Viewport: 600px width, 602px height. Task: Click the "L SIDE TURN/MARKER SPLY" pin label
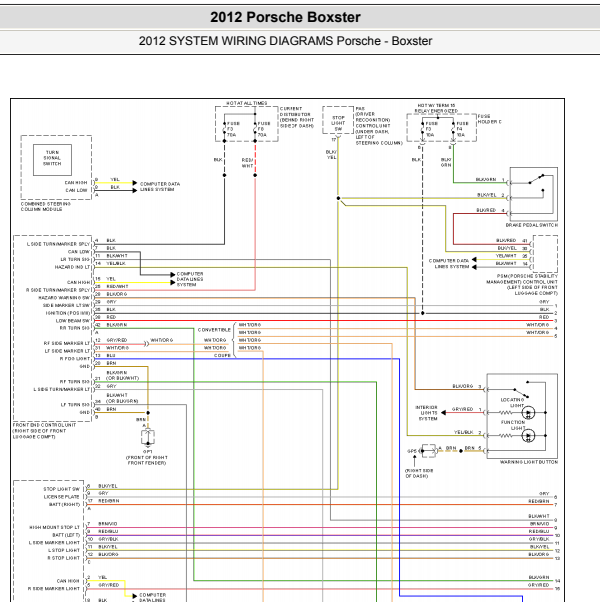(58, 244)
